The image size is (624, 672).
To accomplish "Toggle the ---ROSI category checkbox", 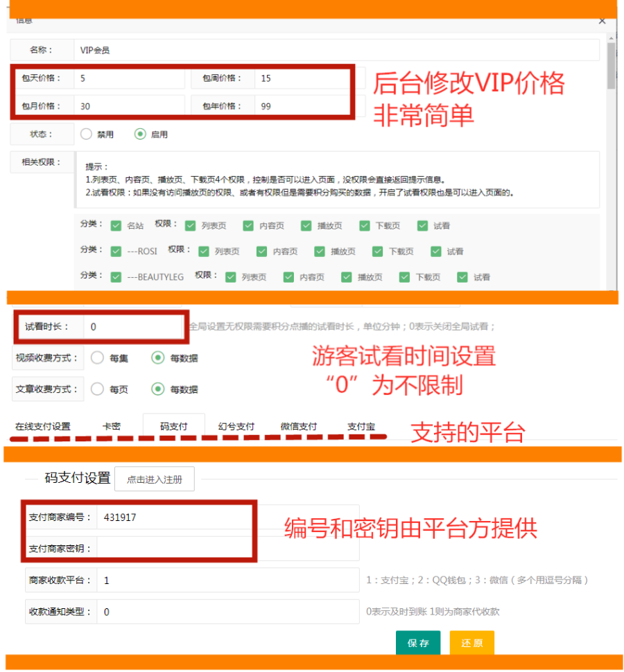I will point(116,251).
